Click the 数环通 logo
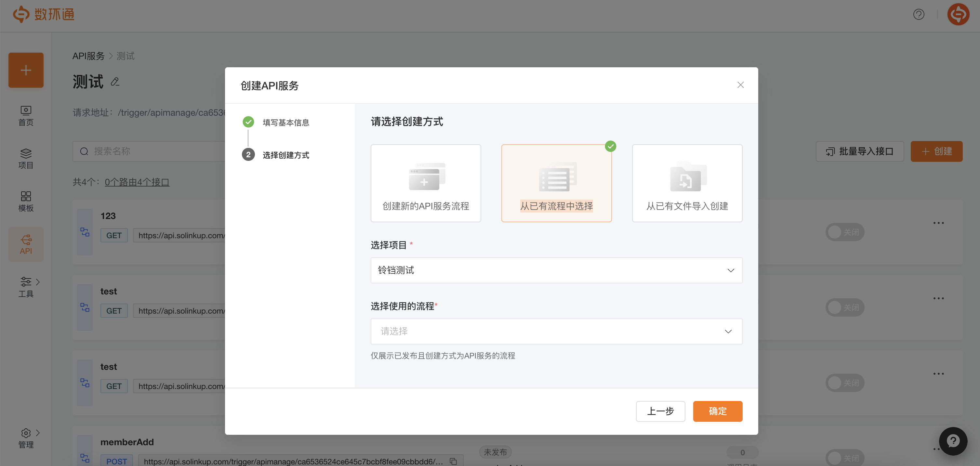The height and width of the screenshot is (466, 980). click(44, 14)
